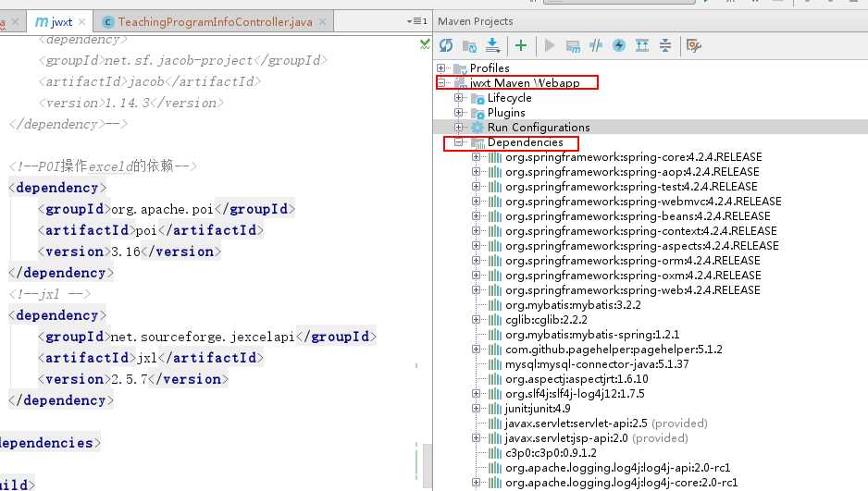Expand cglib:cglib:2.2.2 dependency
868x491 pixels.
[476, 320]
